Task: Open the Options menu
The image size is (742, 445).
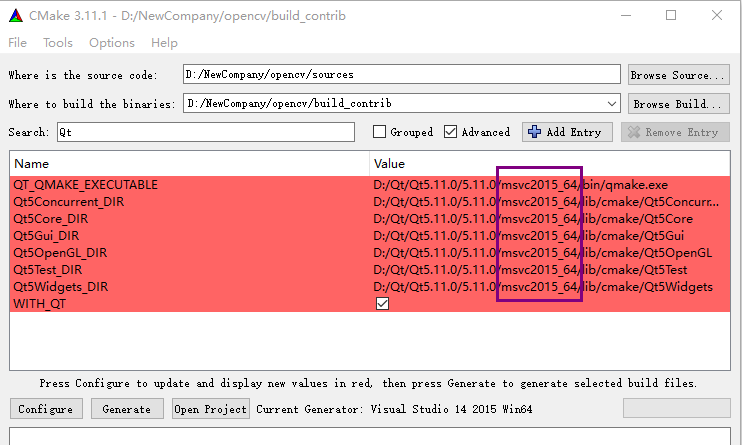Action: coord(112,43)
